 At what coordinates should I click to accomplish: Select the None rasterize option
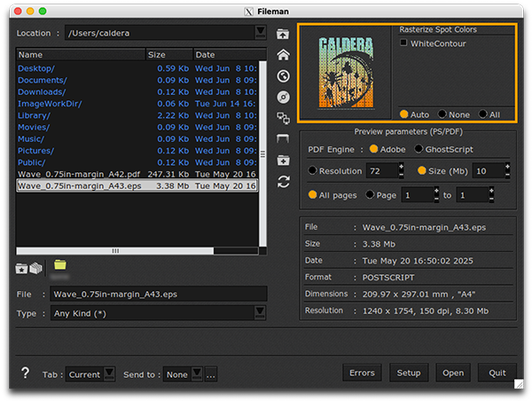click(441, 114)
